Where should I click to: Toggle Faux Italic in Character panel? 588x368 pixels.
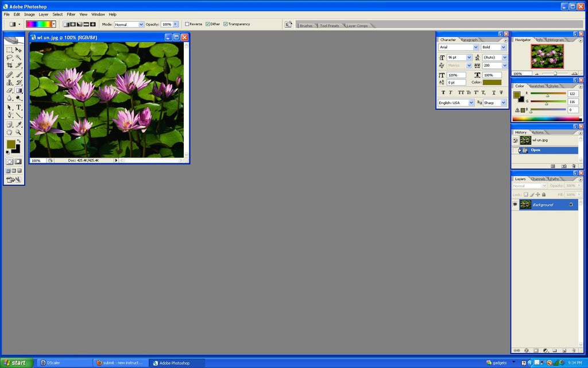point(451,93)
